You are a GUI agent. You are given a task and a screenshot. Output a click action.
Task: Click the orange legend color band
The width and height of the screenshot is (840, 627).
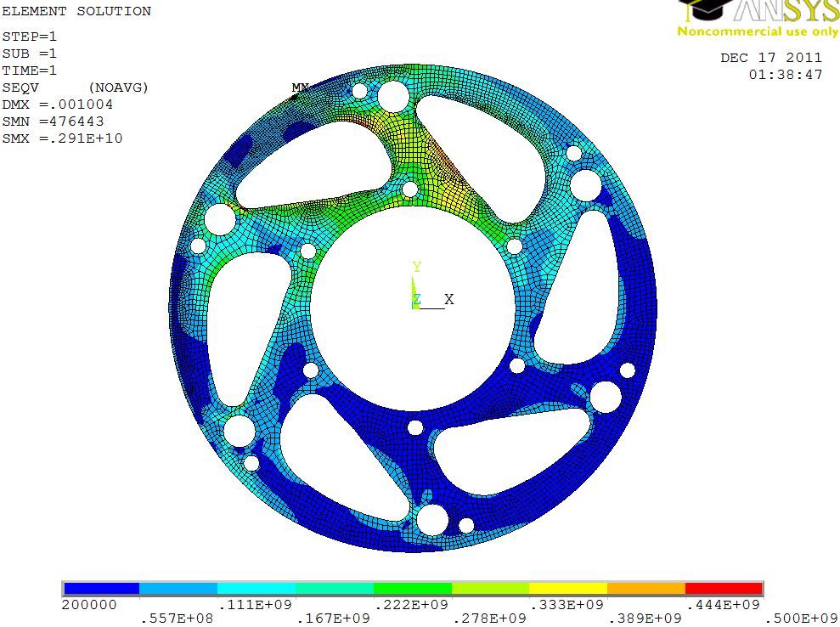(x=646, y=589)
